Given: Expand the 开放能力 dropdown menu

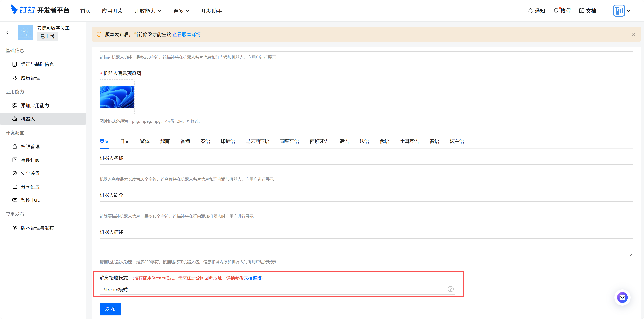Looking at the screenshot, I should point(148,11).
